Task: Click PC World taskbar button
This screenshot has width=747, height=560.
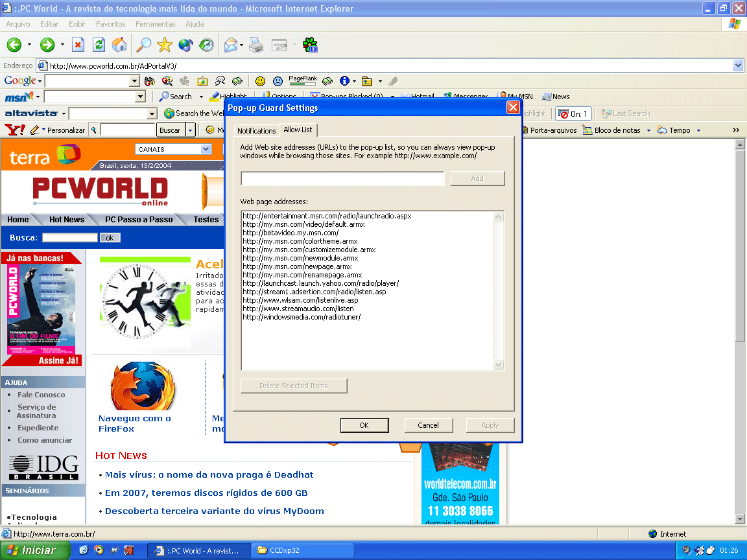Action: (x=198, y=550)
